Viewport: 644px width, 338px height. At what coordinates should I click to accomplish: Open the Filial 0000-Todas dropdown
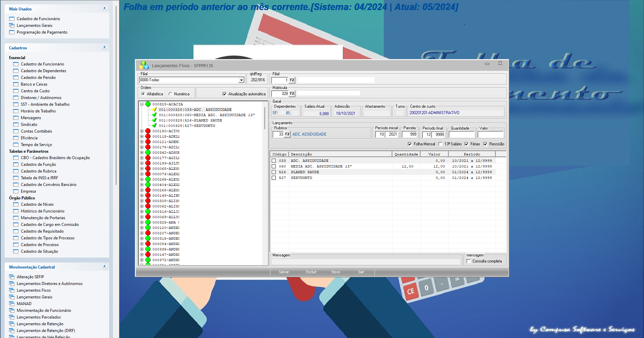pyautogui.click(x=241, y=80)
